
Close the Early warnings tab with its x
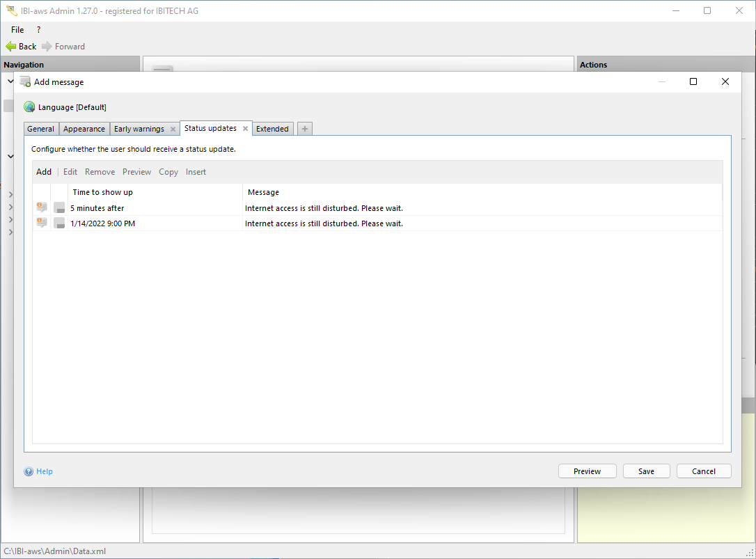(173, 129)
